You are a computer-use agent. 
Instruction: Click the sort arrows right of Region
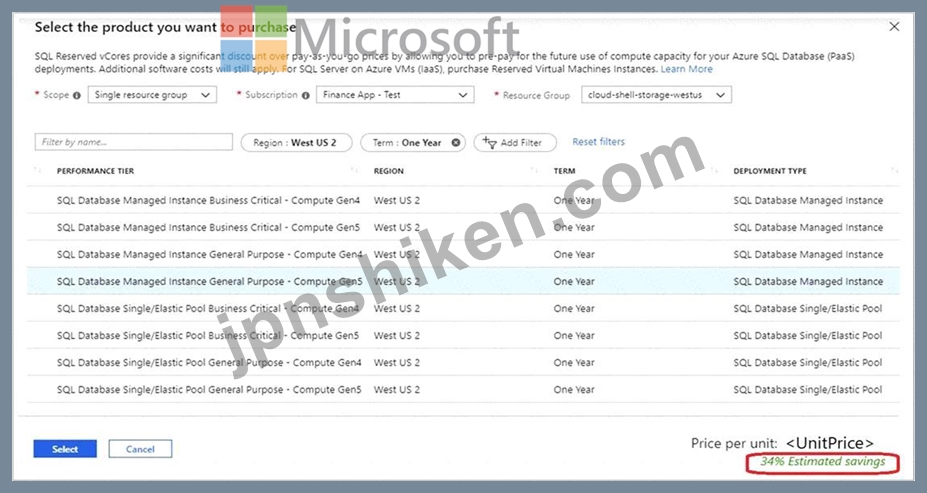(x=534, y=170)
